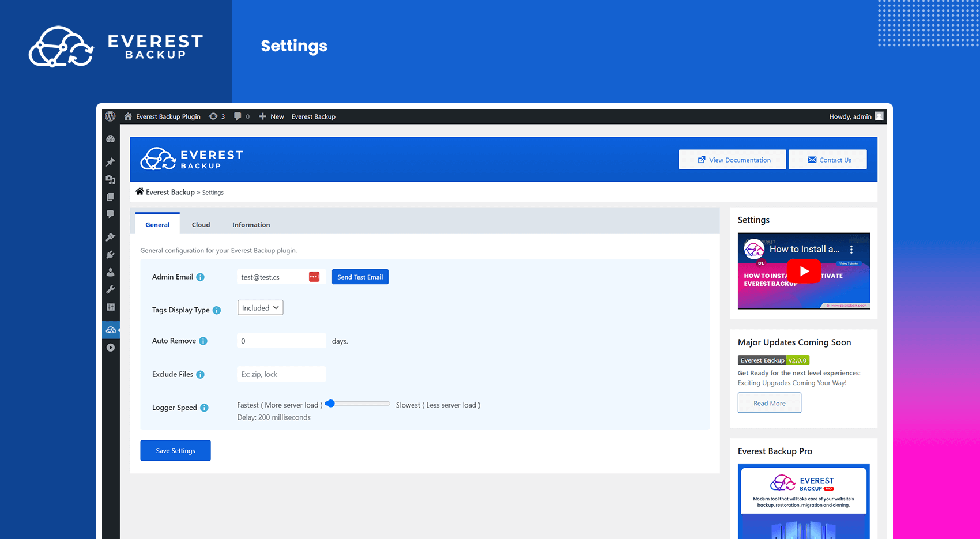This screenshot has height=539, width=980.
Task: Click the admin avatar in the admin bar
Action: point(879,116)
